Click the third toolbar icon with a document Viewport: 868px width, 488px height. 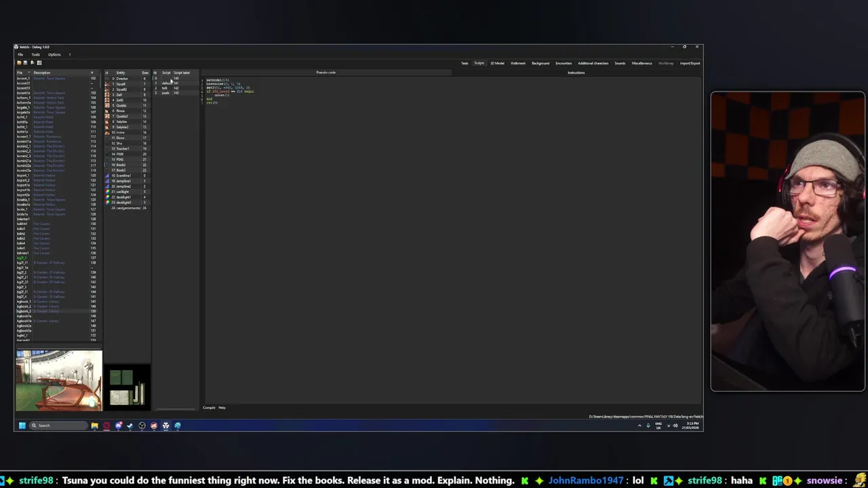pos(32,62)
